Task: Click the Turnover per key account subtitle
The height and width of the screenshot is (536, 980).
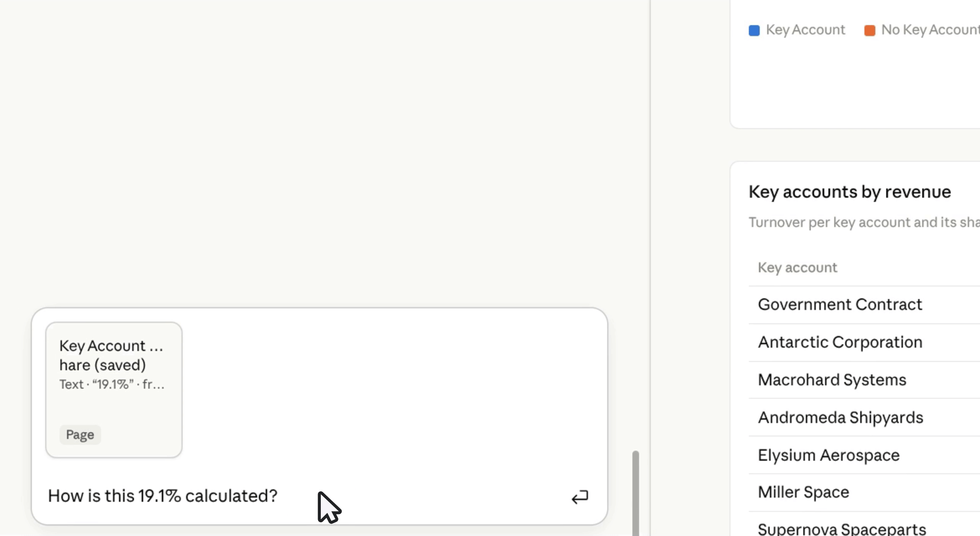Action: click(x=864, y=222)
